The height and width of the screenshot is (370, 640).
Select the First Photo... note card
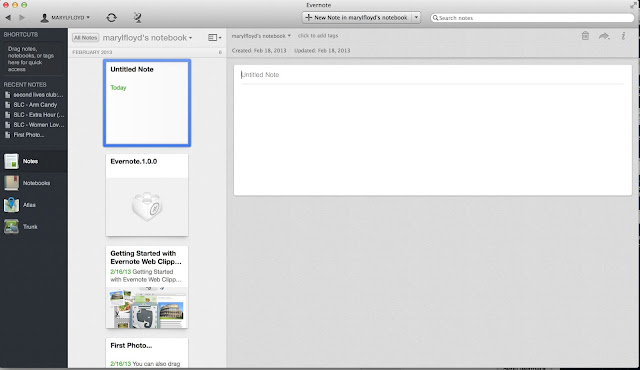(x=147, y=352)
